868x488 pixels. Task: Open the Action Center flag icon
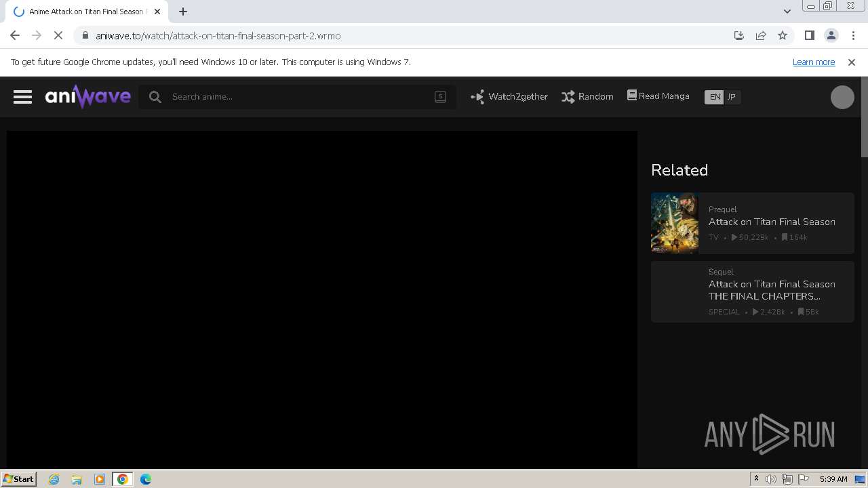[804, 479]
